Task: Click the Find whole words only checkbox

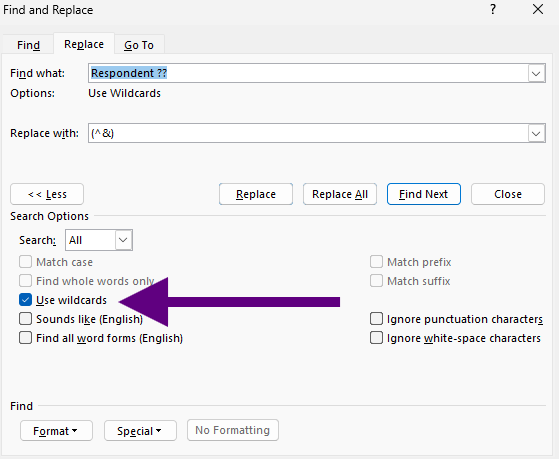Action: pyautogui.click(x=25, y=281)
